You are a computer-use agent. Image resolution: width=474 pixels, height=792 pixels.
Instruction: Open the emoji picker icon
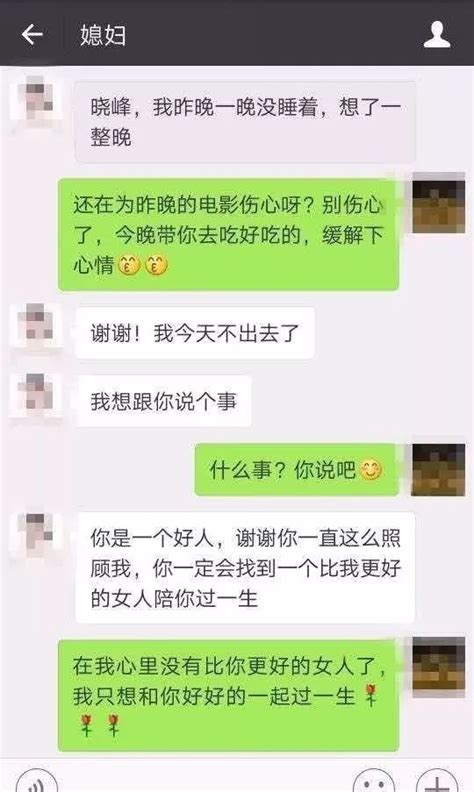pos(374,781)
